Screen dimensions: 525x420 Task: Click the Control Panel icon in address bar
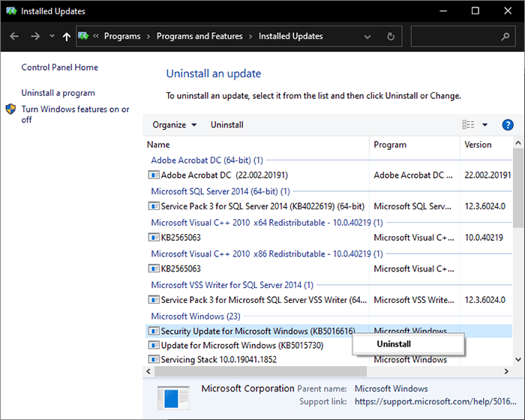click(84, 36)
